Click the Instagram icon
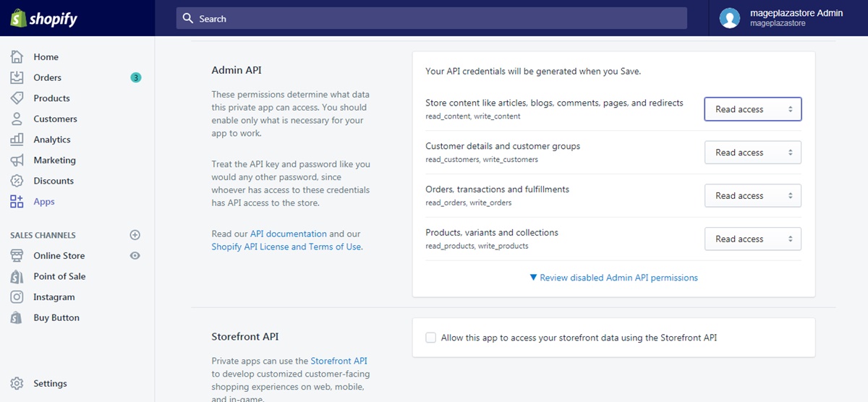The image size is (868, 402). [17, 297]
